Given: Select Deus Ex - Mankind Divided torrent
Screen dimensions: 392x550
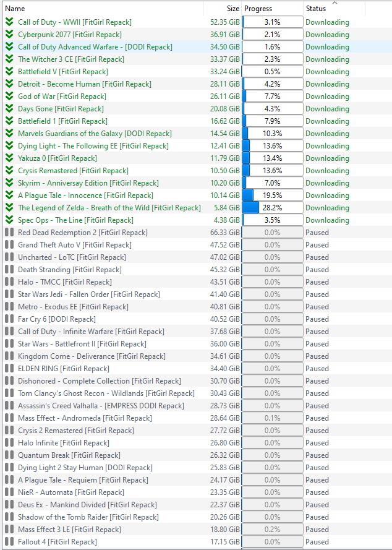Looking at the screenshot, I should (88, 505).
